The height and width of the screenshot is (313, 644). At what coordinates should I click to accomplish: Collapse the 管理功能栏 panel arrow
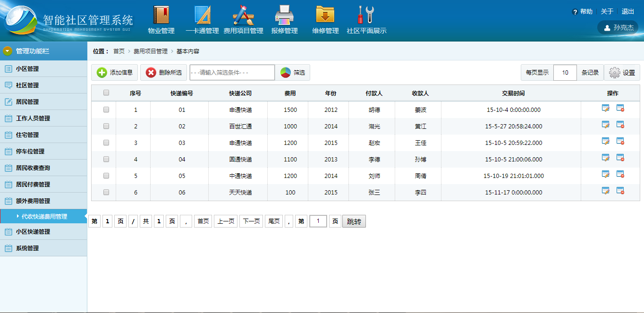[x=8, y=51]
